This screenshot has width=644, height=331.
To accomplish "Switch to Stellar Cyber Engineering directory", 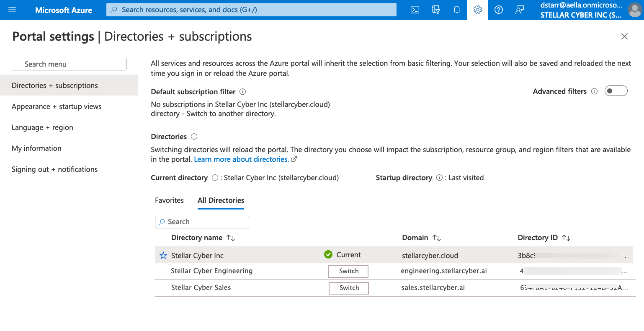I will point(348,271).
